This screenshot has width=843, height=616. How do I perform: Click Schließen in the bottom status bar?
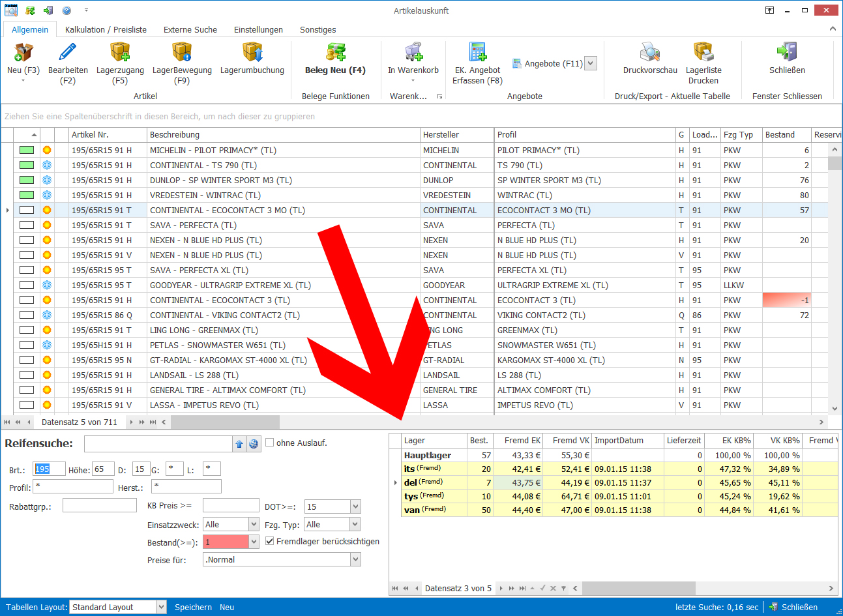coord(793,607)
